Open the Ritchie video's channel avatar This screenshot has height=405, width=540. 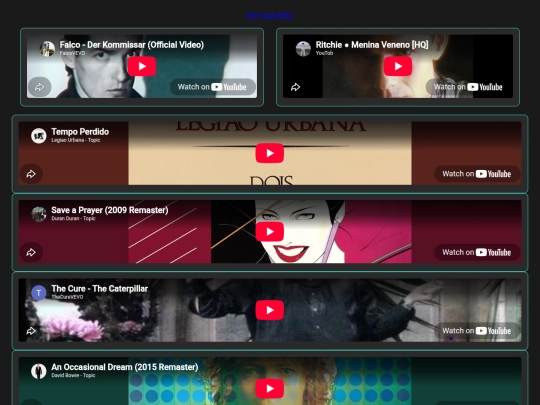pyautogui.click(x=303, y=49)
